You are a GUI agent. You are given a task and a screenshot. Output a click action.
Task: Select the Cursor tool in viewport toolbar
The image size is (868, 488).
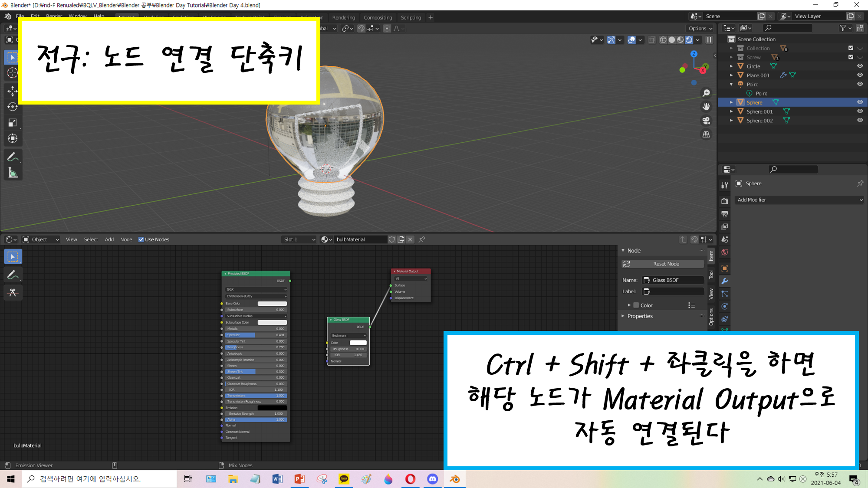[x=12, y=73]
